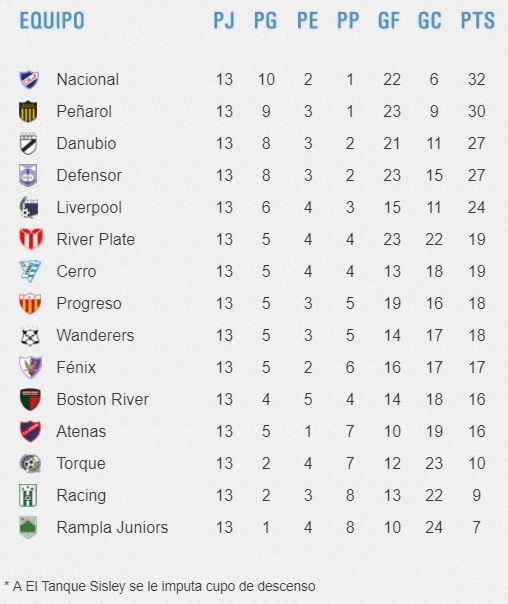The height and width of the screenshot is (604, 508).
Task: Select the Cerro light-blue crest icon
Action: click(x=30, y=271)
